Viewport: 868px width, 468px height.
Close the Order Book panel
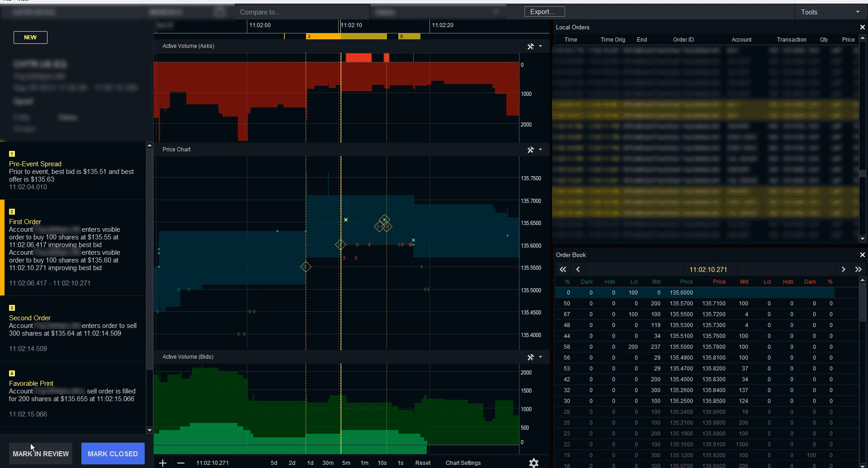tap(862, 255)
